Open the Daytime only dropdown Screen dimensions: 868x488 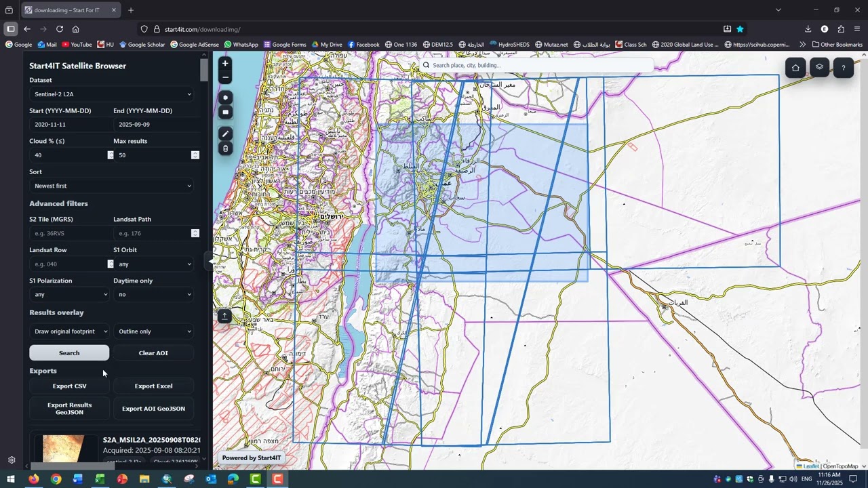(x=154, y=295)
